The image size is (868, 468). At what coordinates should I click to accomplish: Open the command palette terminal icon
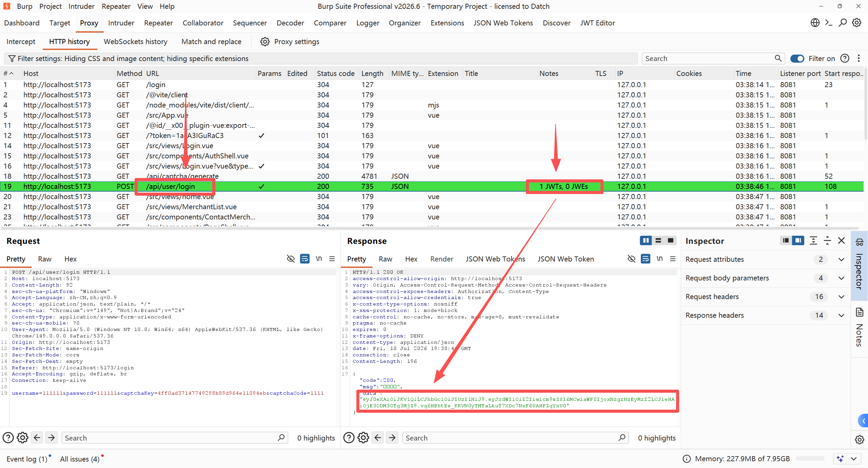829,23
